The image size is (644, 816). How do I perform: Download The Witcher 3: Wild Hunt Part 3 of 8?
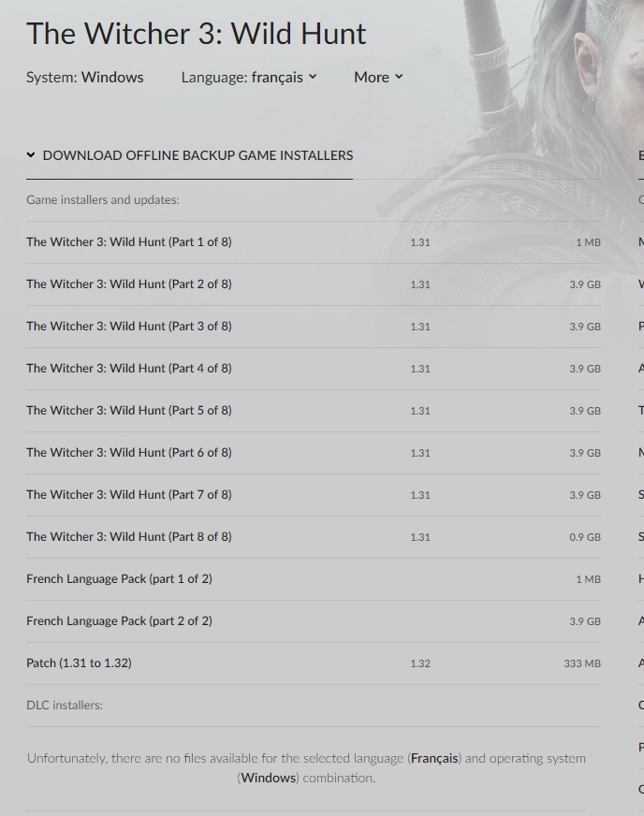point(314,327)
